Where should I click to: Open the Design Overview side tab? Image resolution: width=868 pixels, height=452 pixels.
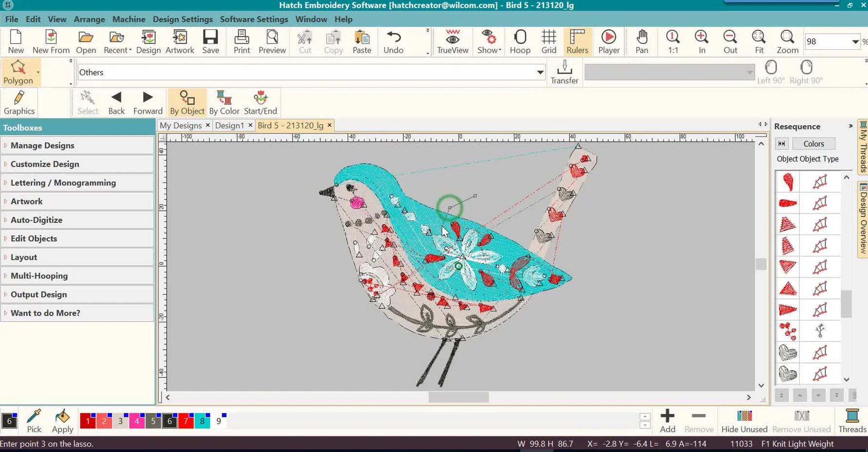(863, 218)
